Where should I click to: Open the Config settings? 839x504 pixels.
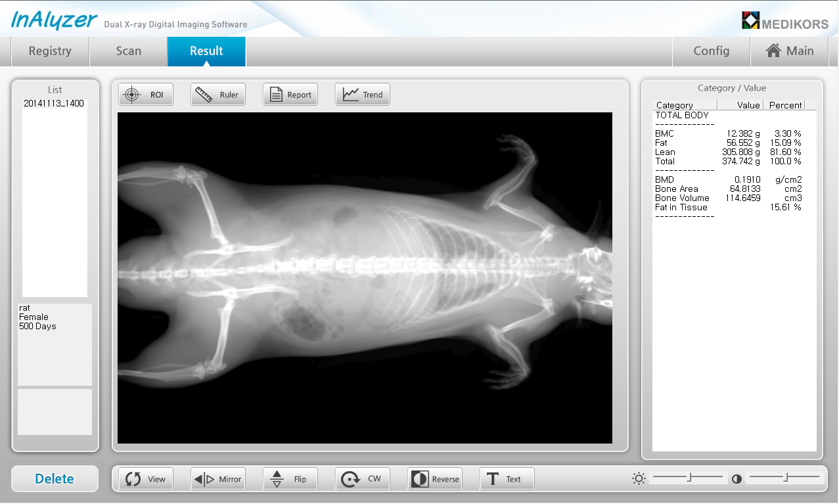click(712, 51)
